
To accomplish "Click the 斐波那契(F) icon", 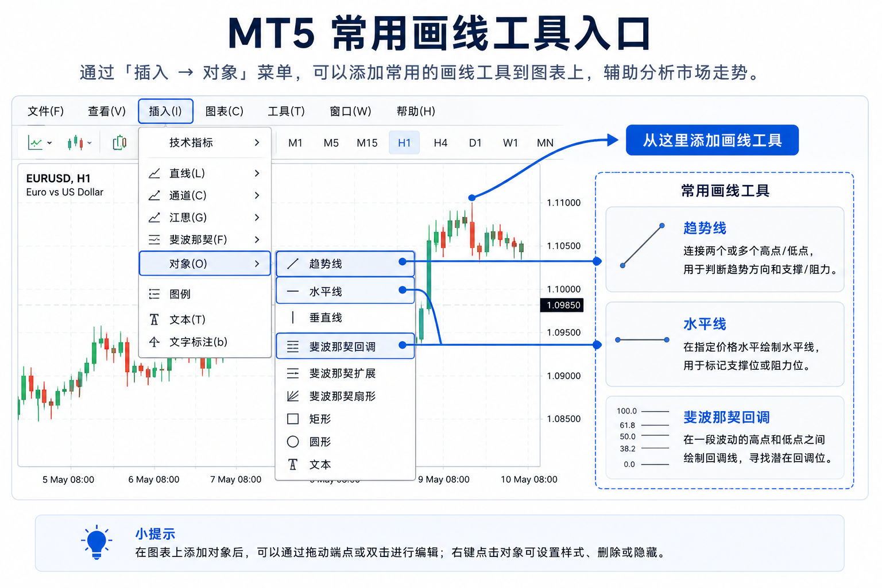I will pyautogui.click(x=154, y=239).
